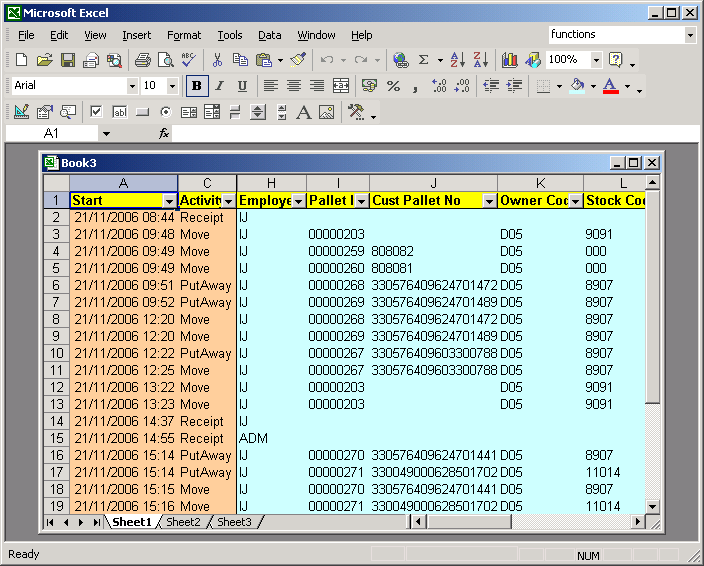Align text left
Viewport: 704px width, 566px height.
click(271, 86)
